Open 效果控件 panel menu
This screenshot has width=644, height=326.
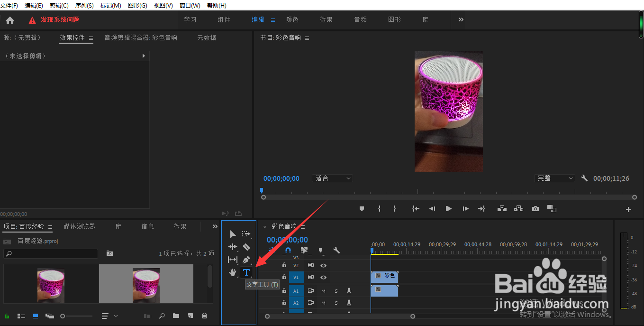pos(91,38)
